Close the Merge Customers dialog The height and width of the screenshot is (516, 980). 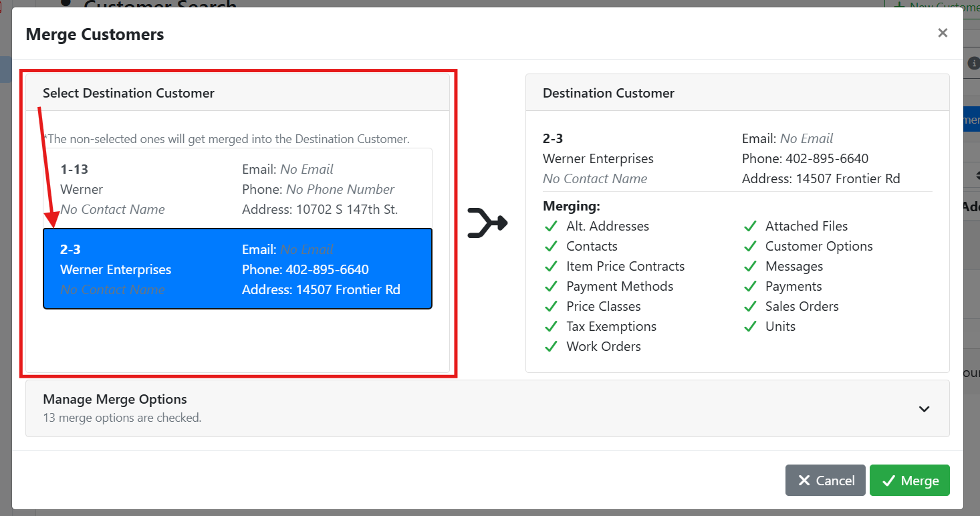(x=943, y=33)
